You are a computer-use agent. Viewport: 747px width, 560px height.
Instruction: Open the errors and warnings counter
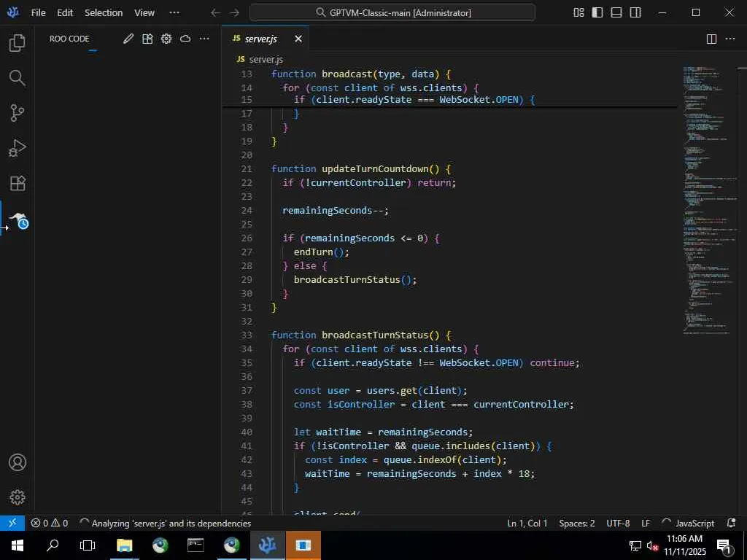coord(50,523)
